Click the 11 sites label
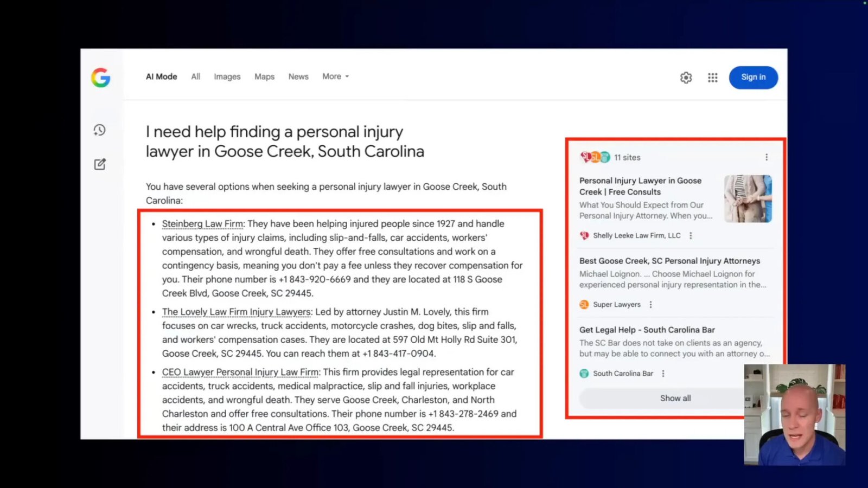868x488 pixels. tap(628, 157)
